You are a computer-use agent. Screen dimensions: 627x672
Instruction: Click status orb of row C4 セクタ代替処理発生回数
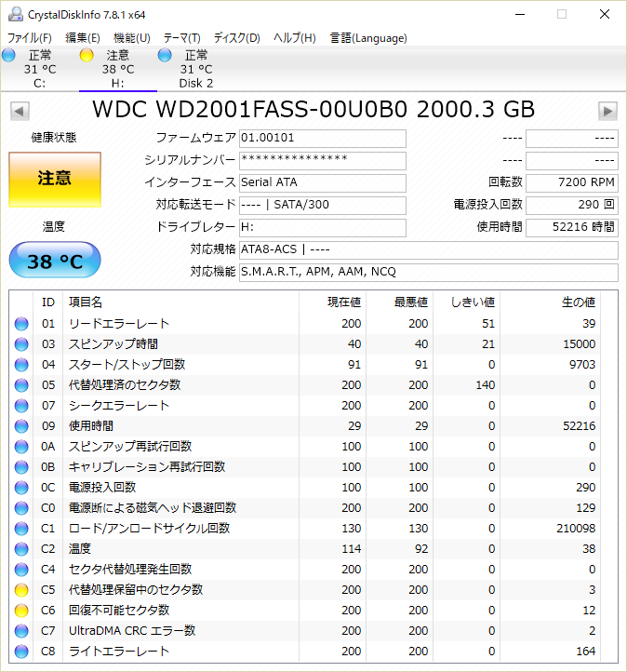(x=21, y=570)
